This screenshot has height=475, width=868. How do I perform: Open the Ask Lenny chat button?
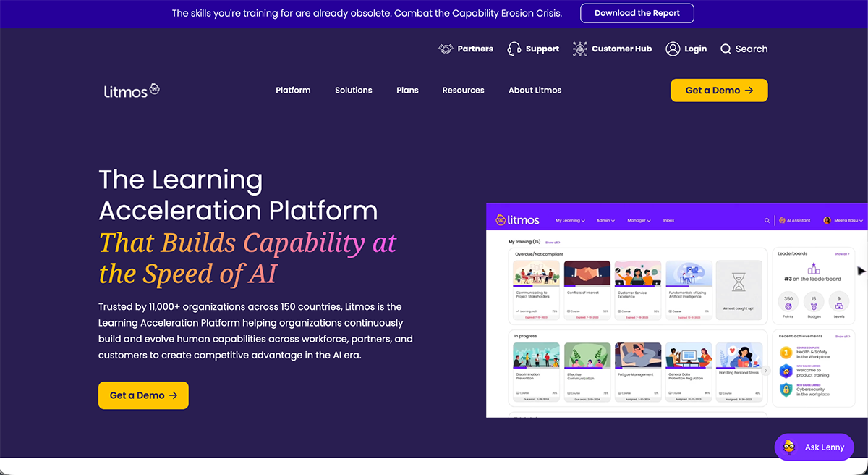coord(814,447)
